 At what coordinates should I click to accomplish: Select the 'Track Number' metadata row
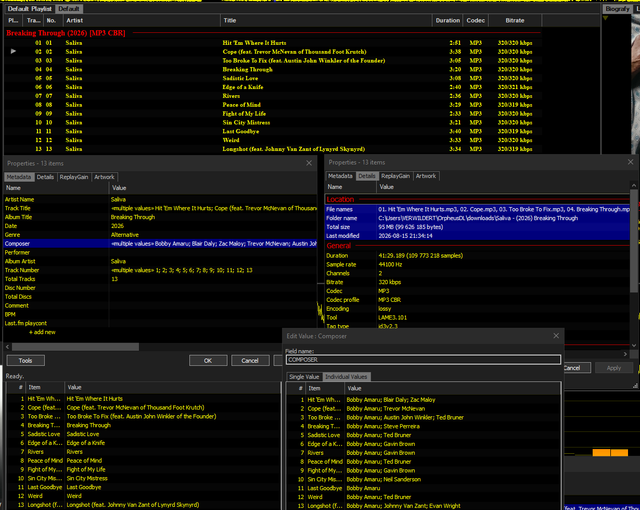[160, 270]
